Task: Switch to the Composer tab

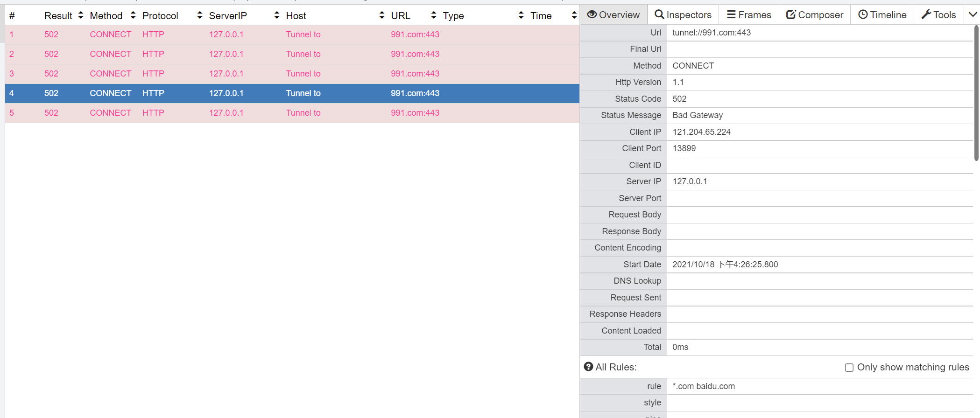Action: pos(815,15)
